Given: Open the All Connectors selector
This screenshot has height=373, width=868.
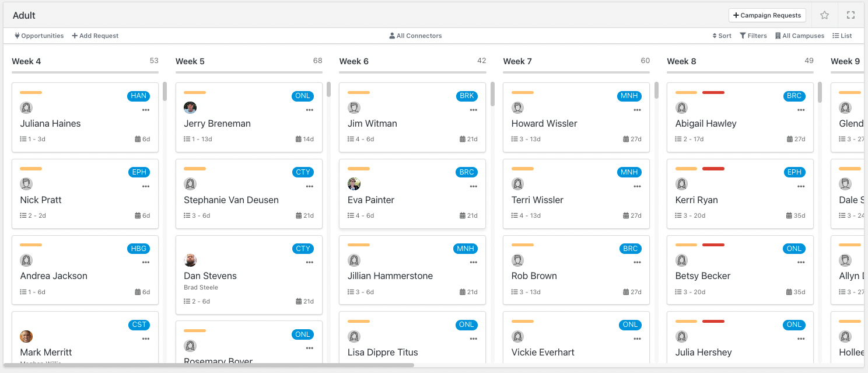Looking at the screenshot, I should (x=415, y=36).
